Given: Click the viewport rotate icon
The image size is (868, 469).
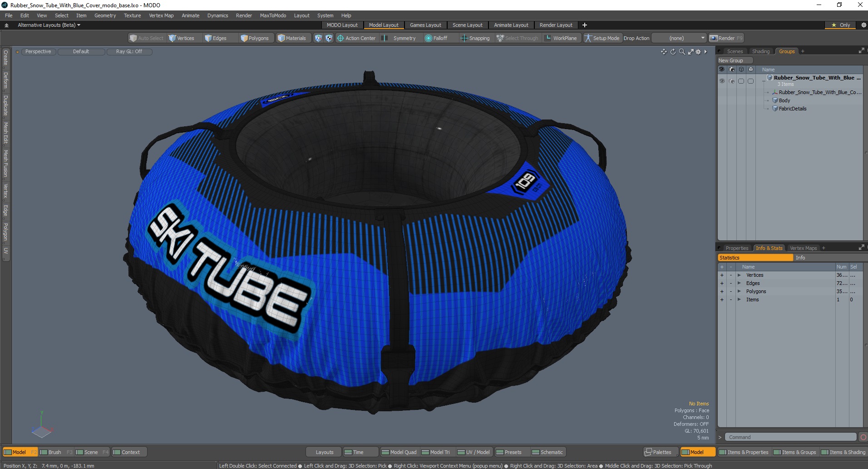Looking at the screenshot, I should (673, 52).
